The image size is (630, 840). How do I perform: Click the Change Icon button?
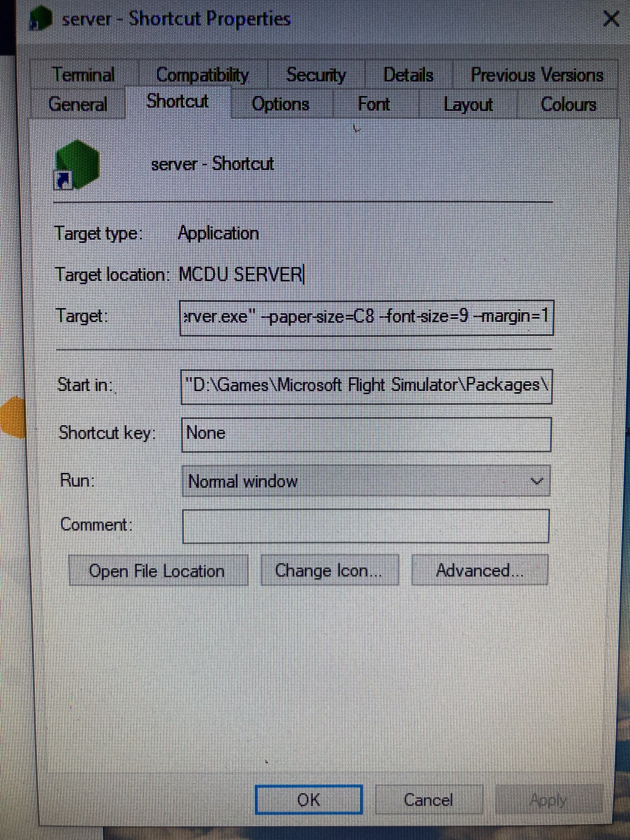click(330, 570)
